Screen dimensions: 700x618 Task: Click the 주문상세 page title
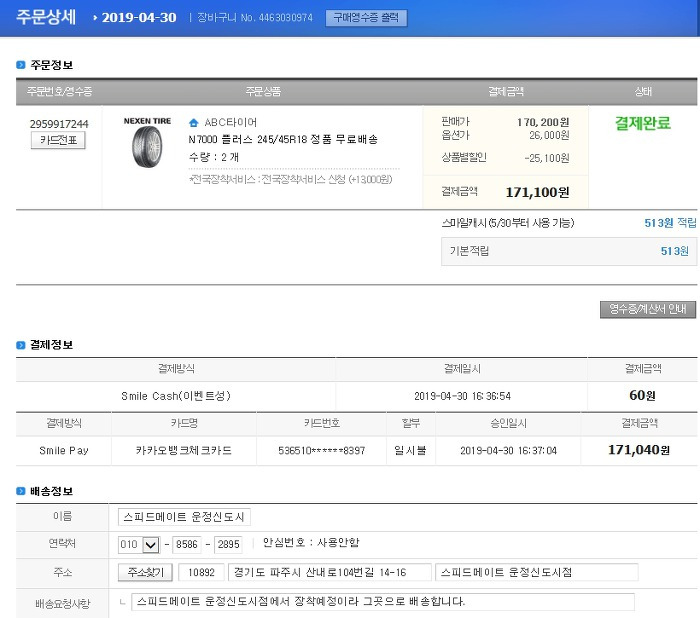coord(46,17)
